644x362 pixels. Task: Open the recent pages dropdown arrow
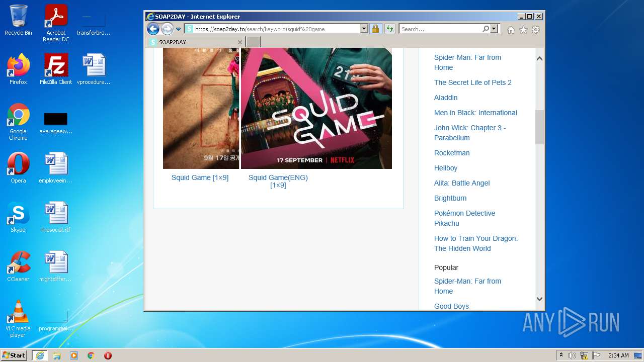click(x=178, y=29)
